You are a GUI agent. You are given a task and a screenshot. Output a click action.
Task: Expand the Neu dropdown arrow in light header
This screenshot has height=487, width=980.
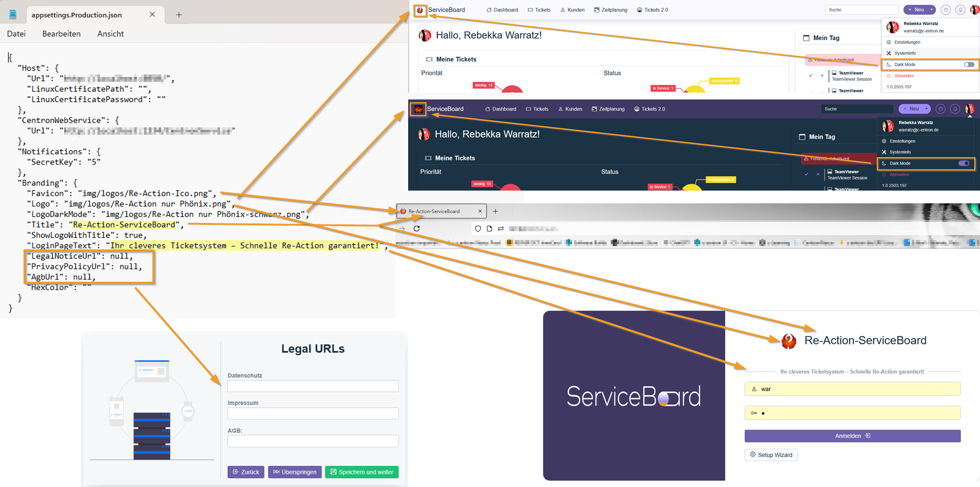pos(931,10)
